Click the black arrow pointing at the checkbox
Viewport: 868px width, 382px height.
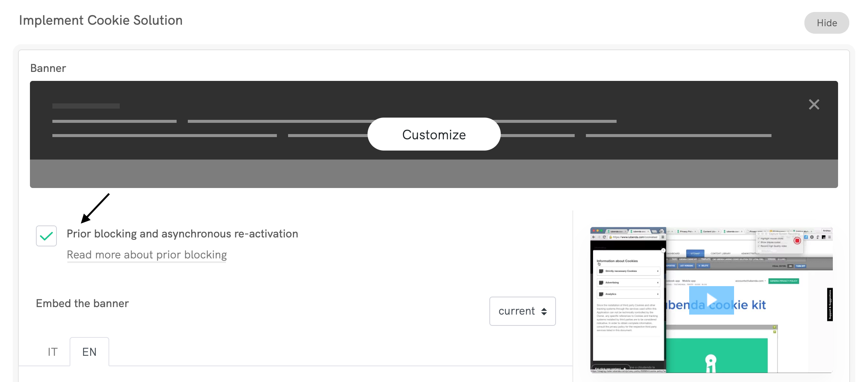(x=95, y=208)
